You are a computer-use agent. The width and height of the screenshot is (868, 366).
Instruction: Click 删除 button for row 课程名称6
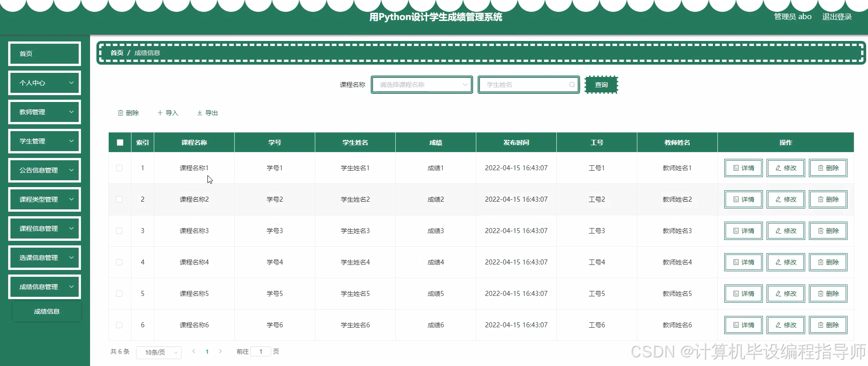(x=828, y=325)
